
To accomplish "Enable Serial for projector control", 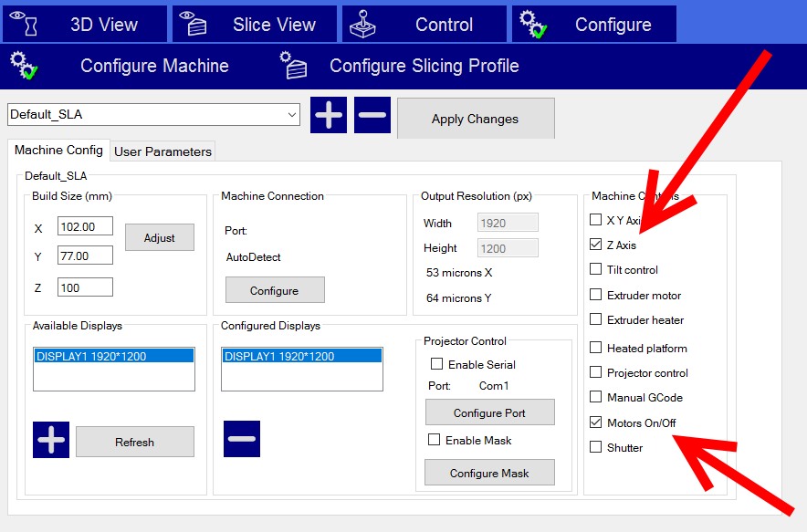I will (436, 364).
